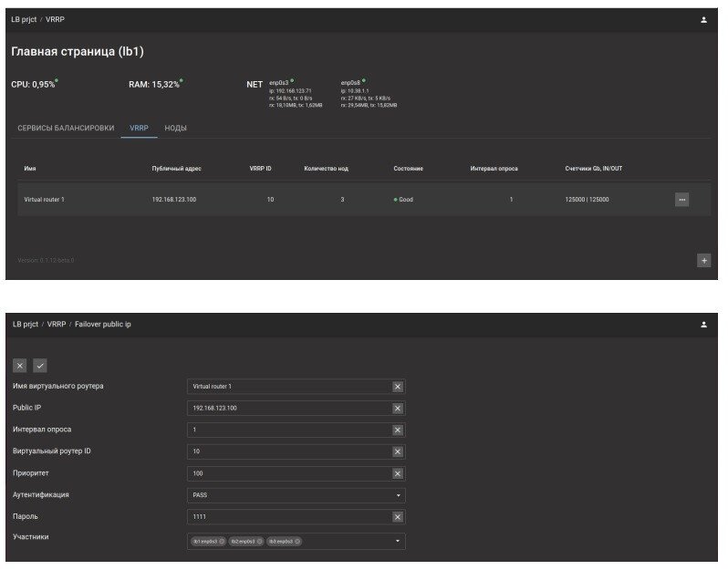Clear the Пароль field using its X icon
Image resolution: width=728 pixels, height=570 pixels.
pyautogui.click(x=397, y=517)
